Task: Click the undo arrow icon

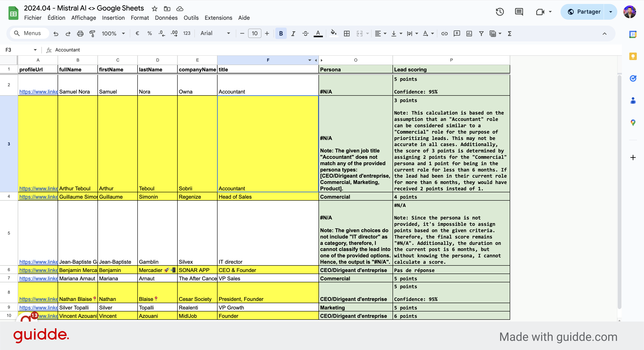Action: click(56, 34)
